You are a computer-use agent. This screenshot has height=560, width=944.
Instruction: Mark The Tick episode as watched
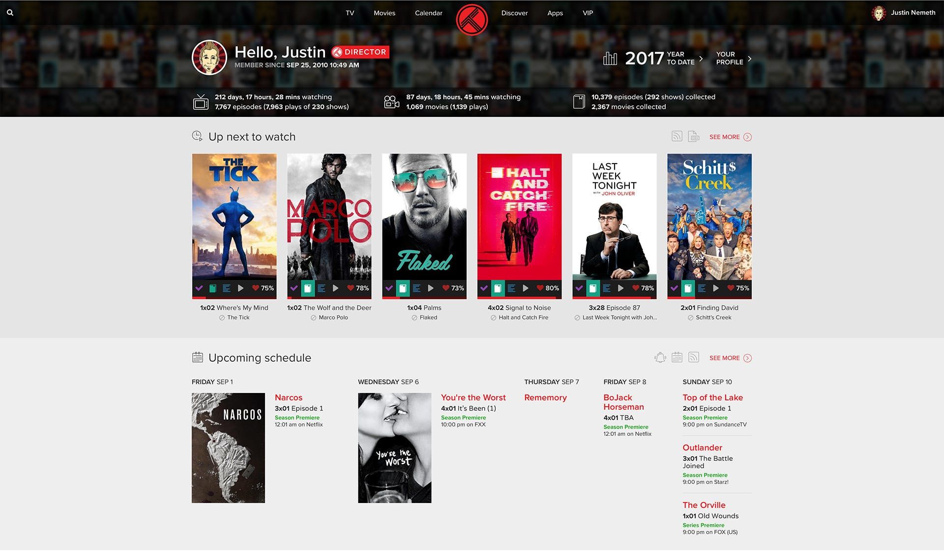pos(199,288)
